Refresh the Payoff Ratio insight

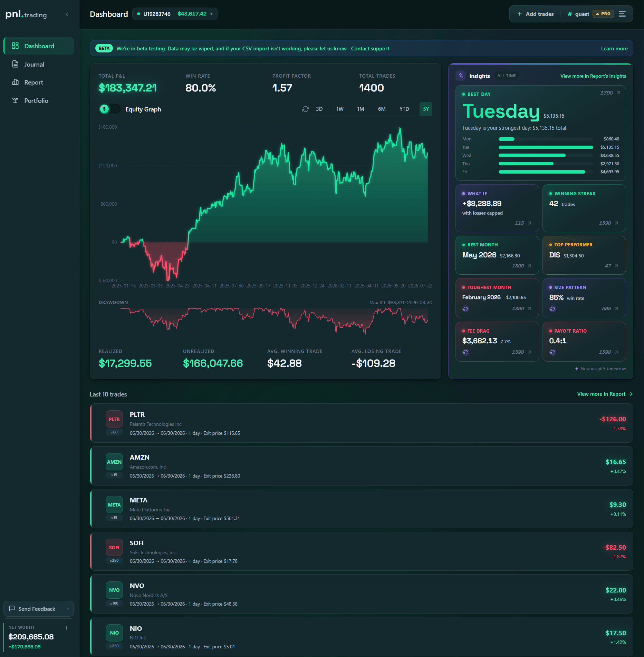[x=552, y=352]
